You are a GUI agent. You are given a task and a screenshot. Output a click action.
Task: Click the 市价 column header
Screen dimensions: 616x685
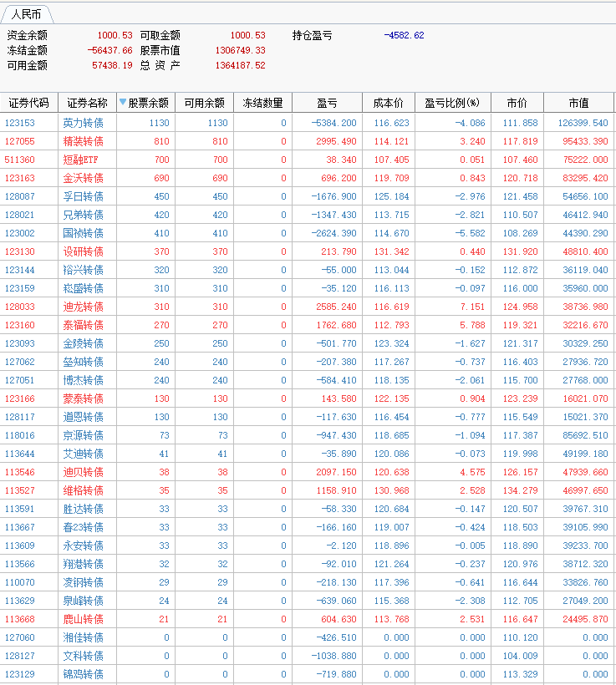coord(517,103)
